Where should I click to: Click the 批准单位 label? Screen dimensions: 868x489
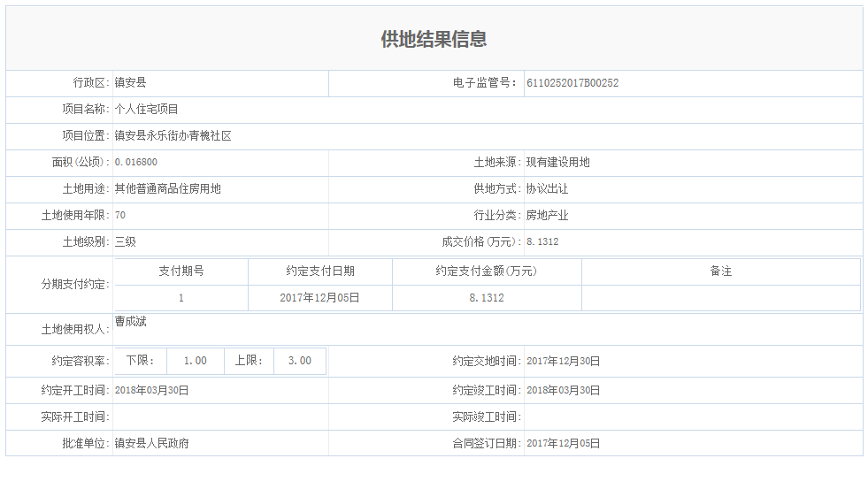coord(86,444)
